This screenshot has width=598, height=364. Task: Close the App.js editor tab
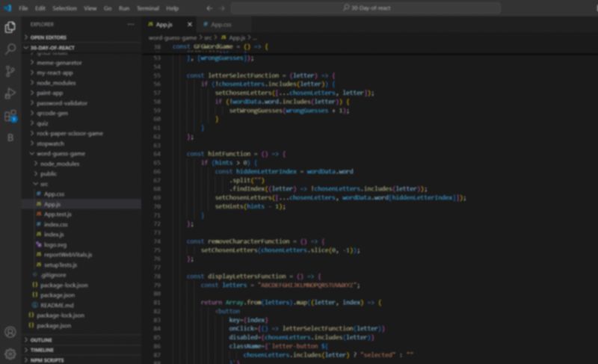189,25
